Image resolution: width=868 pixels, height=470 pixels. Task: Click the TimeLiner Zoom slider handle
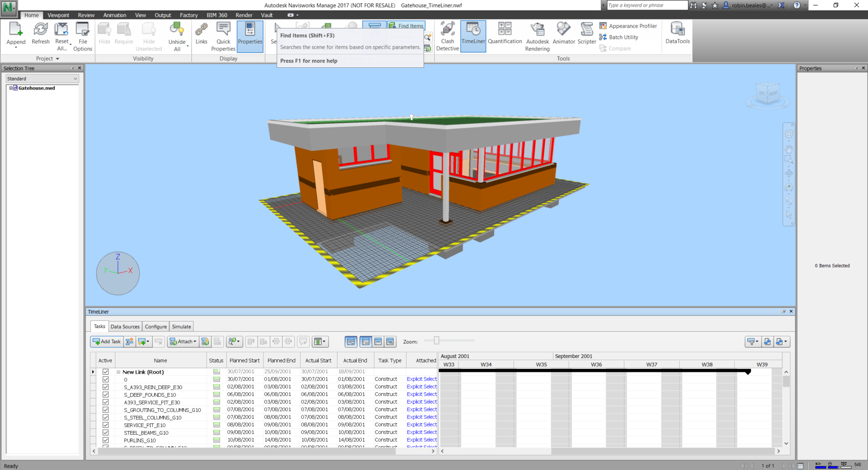(436, 341)
